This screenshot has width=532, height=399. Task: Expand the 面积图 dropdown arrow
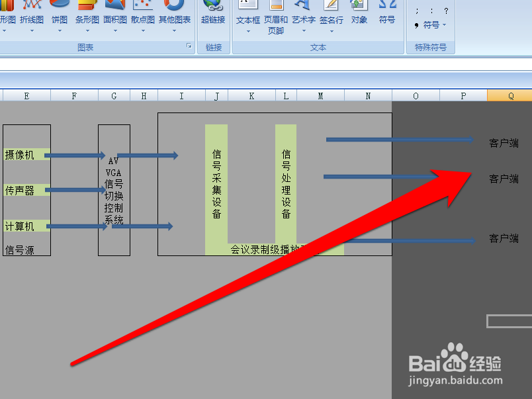click(115, 31)
